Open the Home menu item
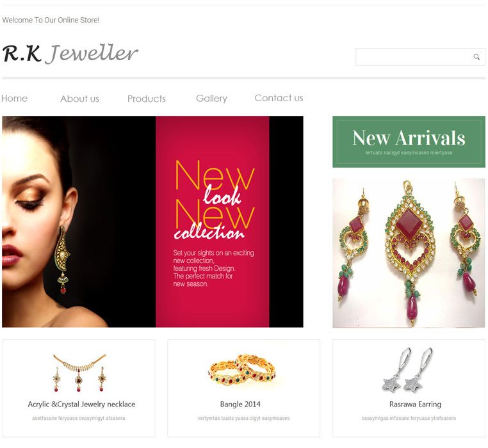Viewport: 488px width, 448px height. 14,99
